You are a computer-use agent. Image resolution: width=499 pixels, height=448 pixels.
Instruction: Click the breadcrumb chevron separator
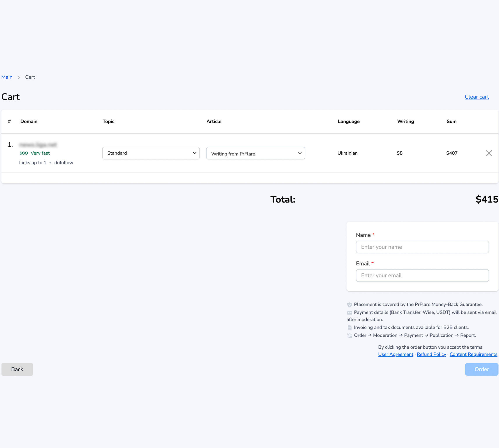click(19, 77)
